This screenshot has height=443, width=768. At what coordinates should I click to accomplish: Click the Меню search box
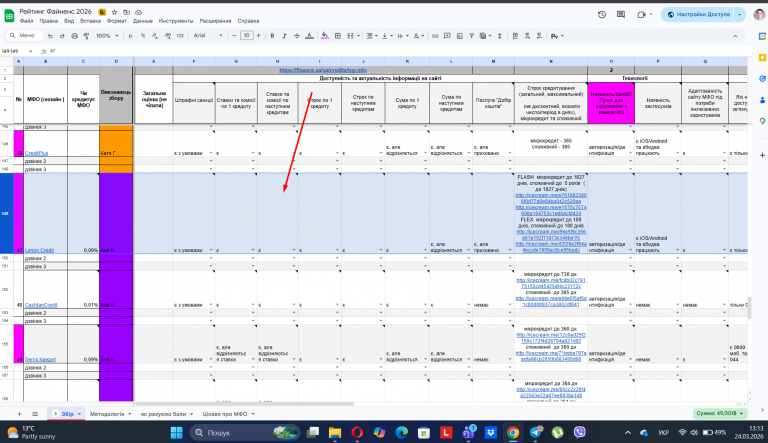click(23, 35)
